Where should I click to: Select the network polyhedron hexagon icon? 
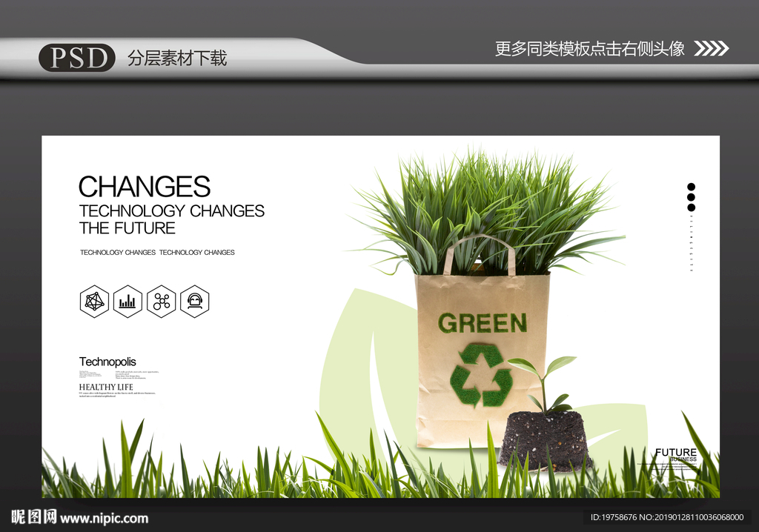tap(94, 302)
